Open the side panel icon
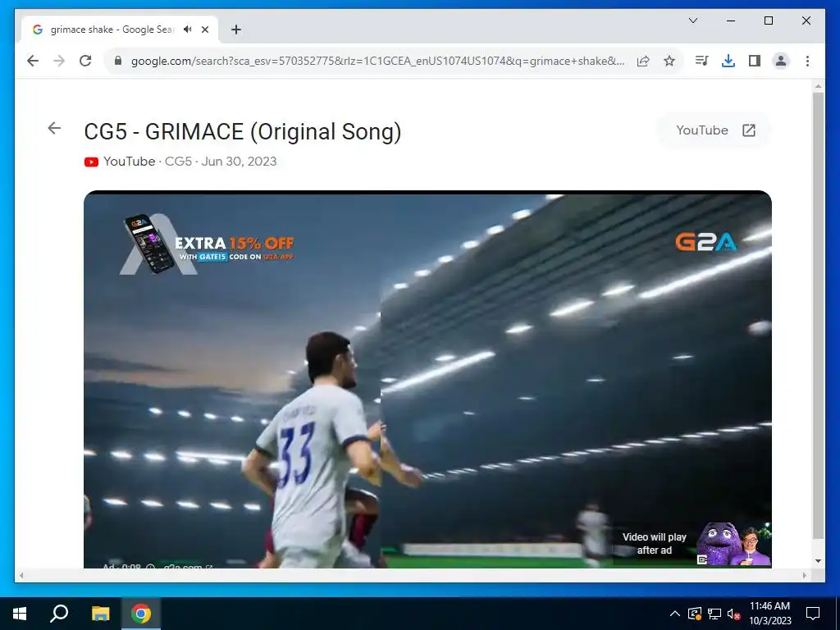 point(755,61)
